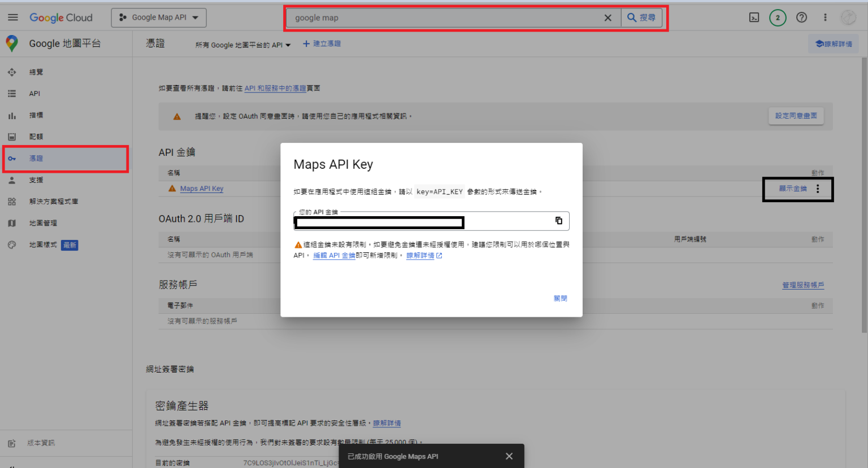This screenshot has width=868, height=468.
Task: Open the help question mark icon
Action: 801,18
